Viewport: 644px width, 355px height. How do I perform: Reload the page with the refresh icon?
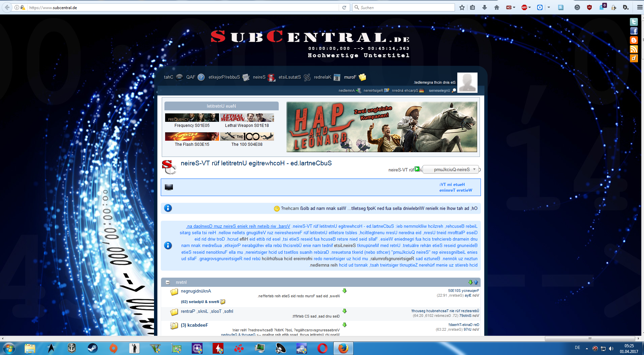click(x=344, y=7)
